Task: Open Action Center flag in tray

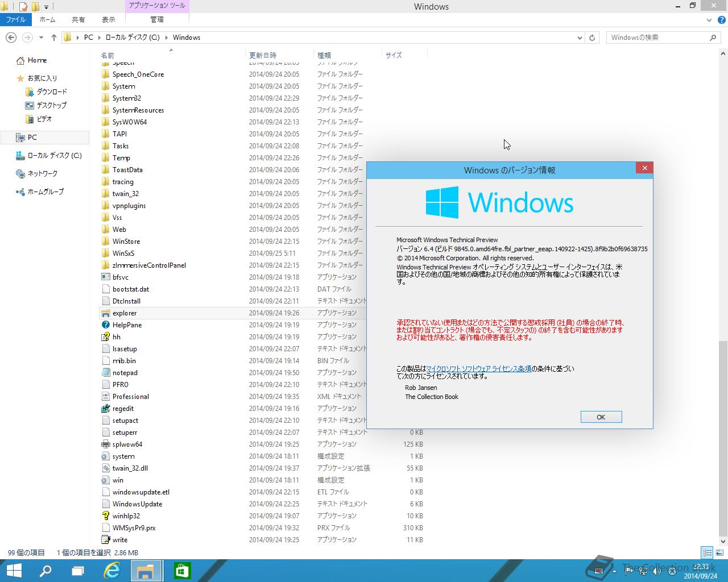Action: 630,571
